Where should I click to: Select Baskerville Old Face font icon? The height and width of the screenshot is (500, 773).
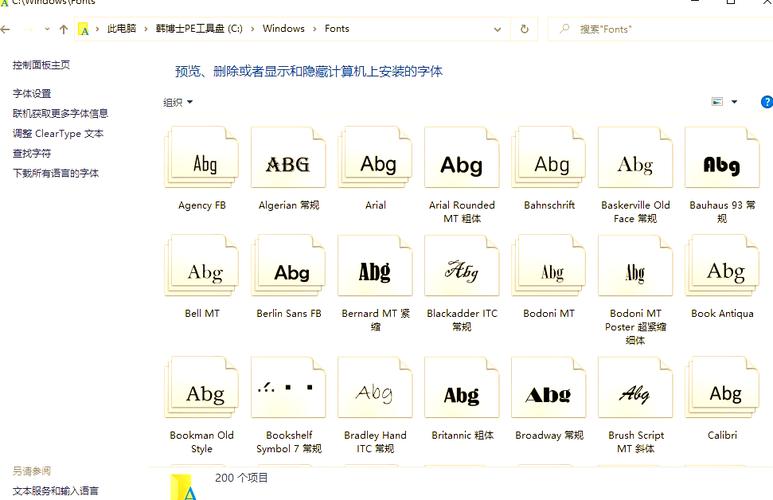click(635, 157)
